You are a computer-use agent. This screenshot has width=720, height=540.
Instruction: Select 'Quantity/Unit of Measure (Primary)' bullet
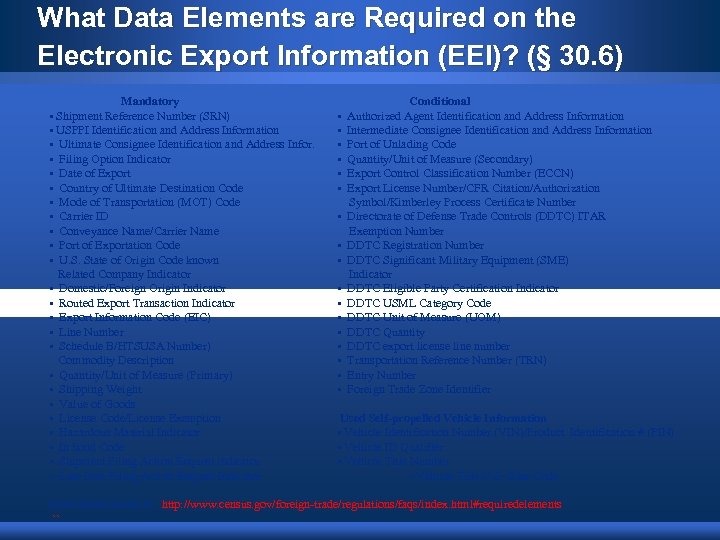click(146, 375)
